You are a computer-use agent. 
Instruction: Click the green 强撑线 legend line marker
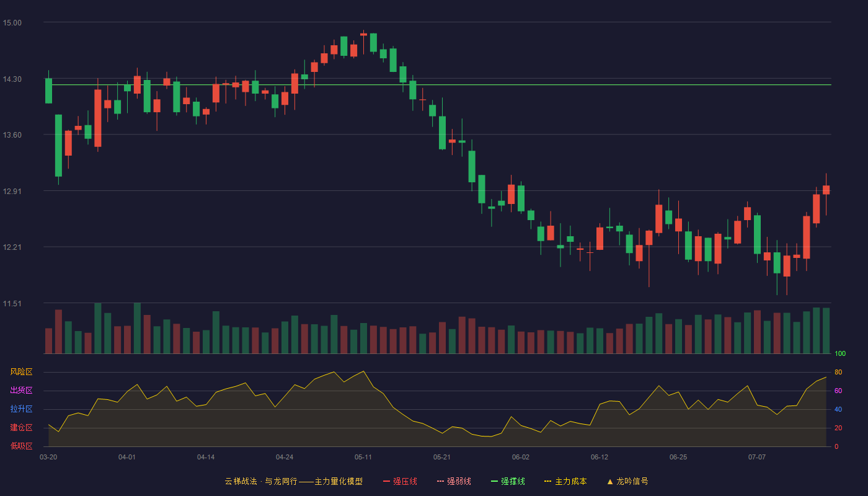pos(495,481)
